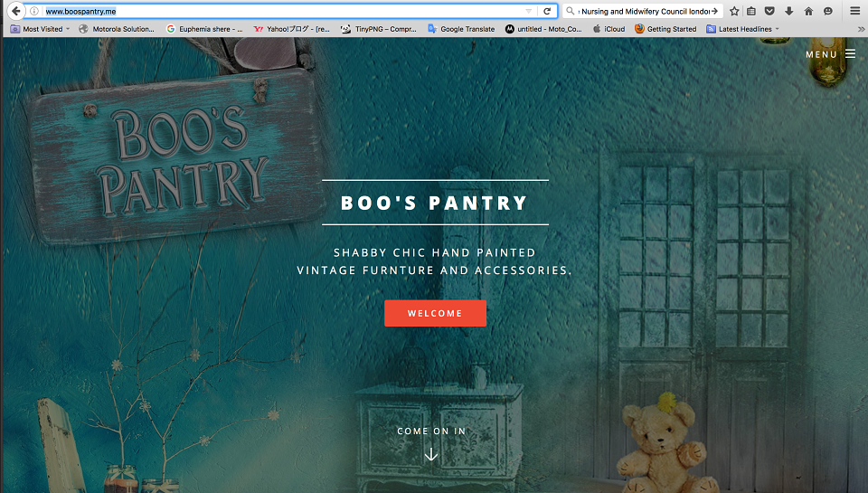Image resolution: width=868 pixels, height=493 pixels.
Task: Submit search with the go arrow
Action: click(714, 11)
